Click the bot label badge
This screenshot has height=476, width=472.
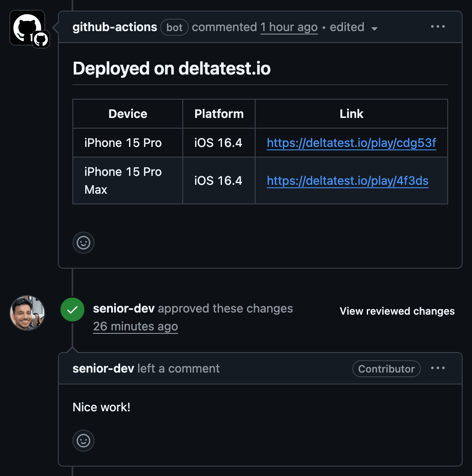174,28
